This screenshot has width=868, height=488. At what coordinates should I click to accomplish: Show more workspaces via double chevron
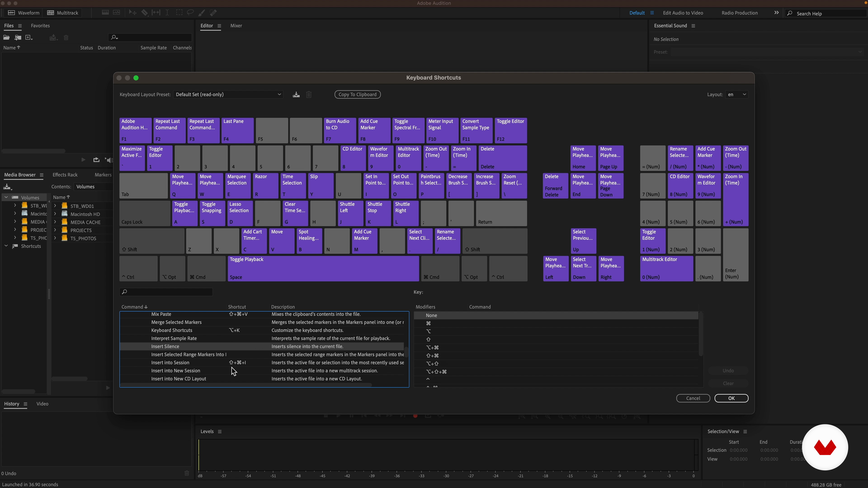(776, 12)
